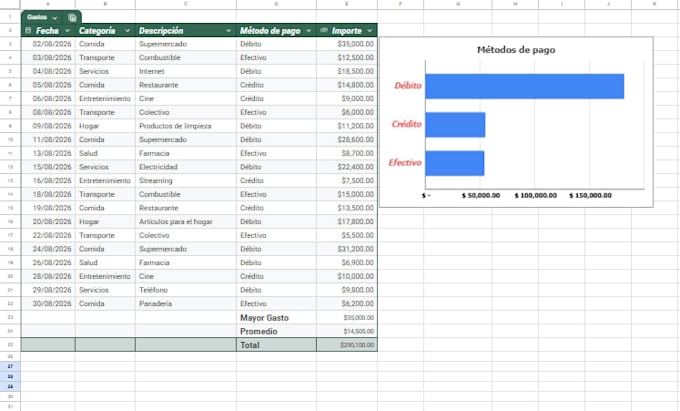This screenshot has height=411, width=680.
Task: Select the Crédito bar in the chart
Action: (x=455, y=125)
